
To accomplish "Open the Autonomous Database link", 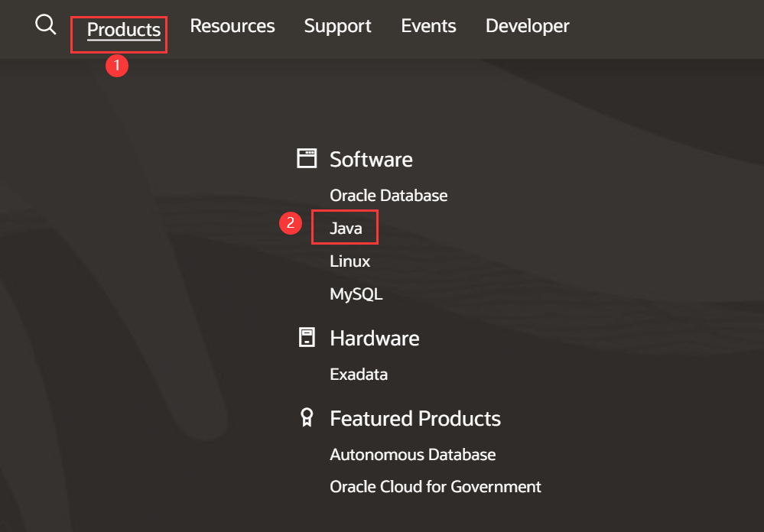I will click(x=412, y=455).
